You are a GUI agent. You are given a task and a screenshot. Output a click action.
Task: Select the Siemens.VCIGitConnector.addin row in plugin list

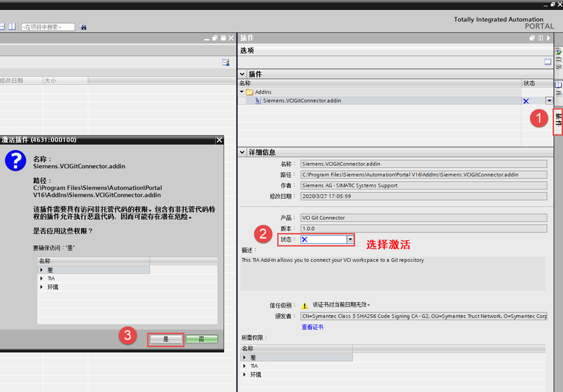click(379, 101)
